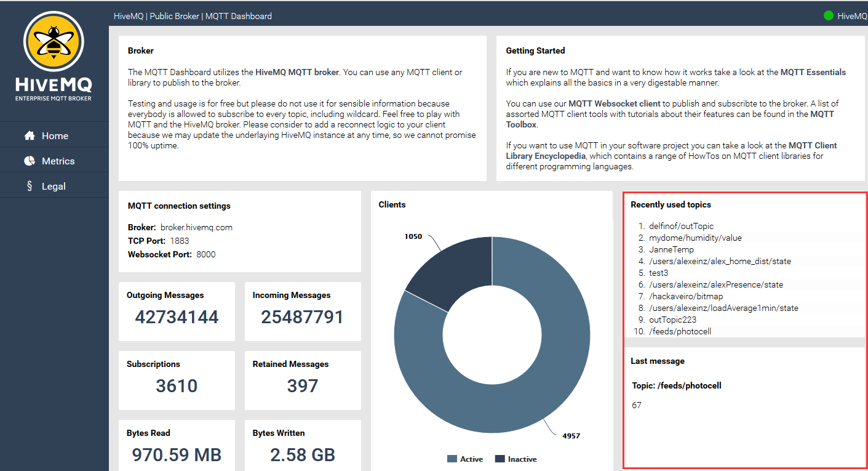Viewport: 868px width, 471px height.
Task: Click Retained Messages value 397
Action: (x=303, y=386)
